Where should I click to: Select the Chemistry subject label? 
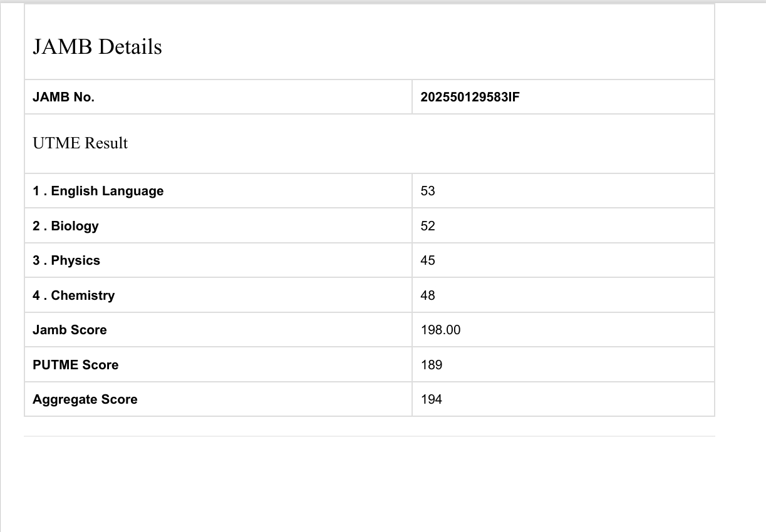click(74, 295)
